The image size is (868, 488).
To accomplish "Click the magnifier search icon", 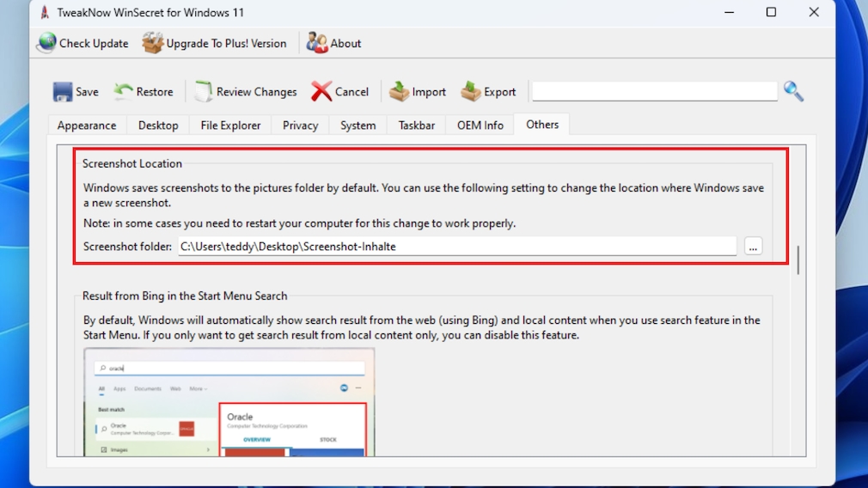I will click(793, 91).
